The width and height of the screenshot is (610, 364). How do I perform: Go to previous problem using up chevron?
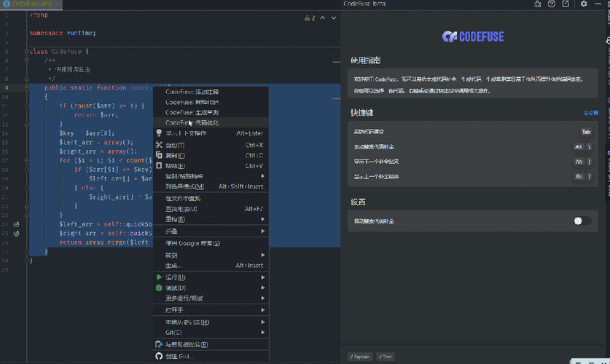[323, 18]
